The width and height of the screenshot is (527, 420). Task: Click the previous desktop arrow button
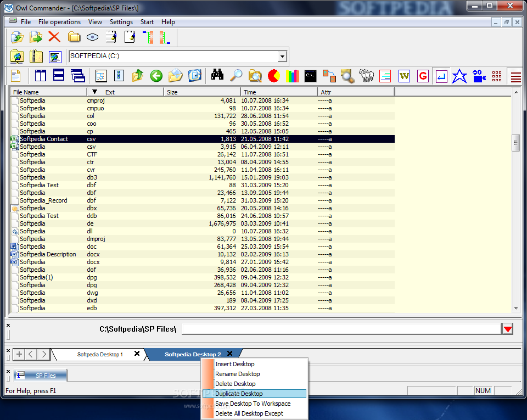pos(31,354)
